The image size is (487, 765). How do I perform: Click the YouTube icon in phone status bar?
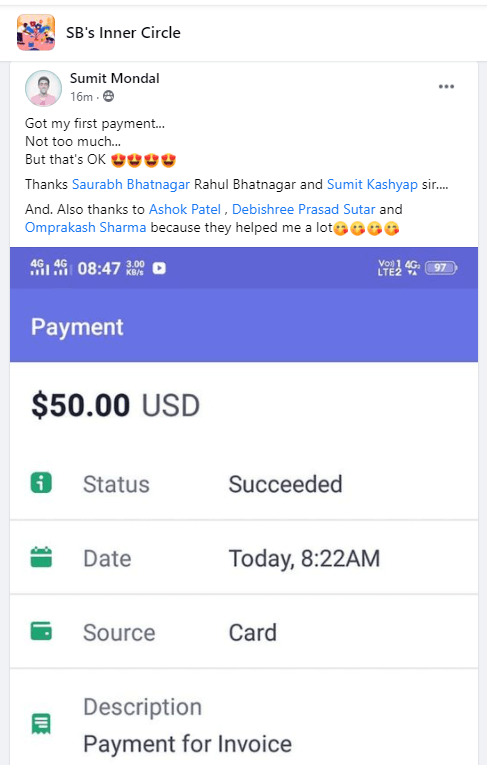pos(159,268)
